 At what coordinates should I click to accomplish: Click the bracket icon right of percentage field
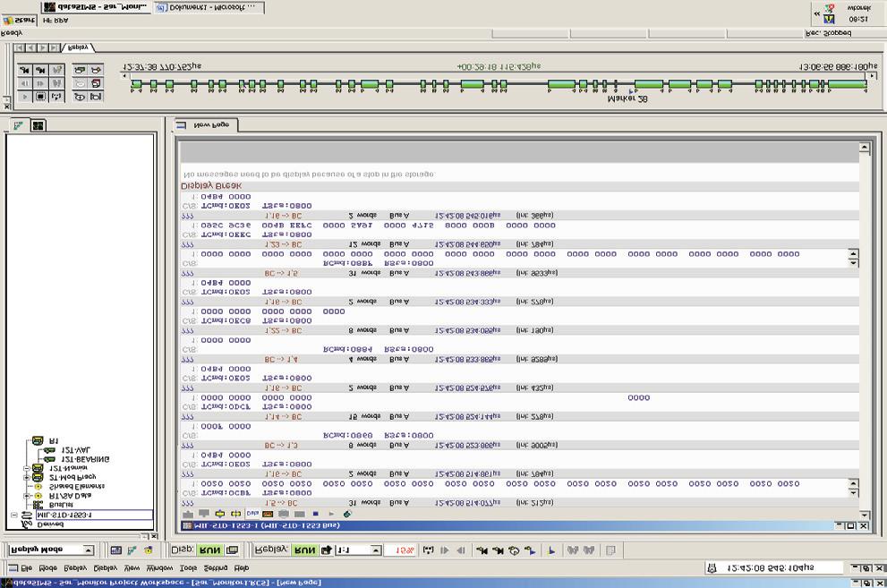(x=428, y=550)
